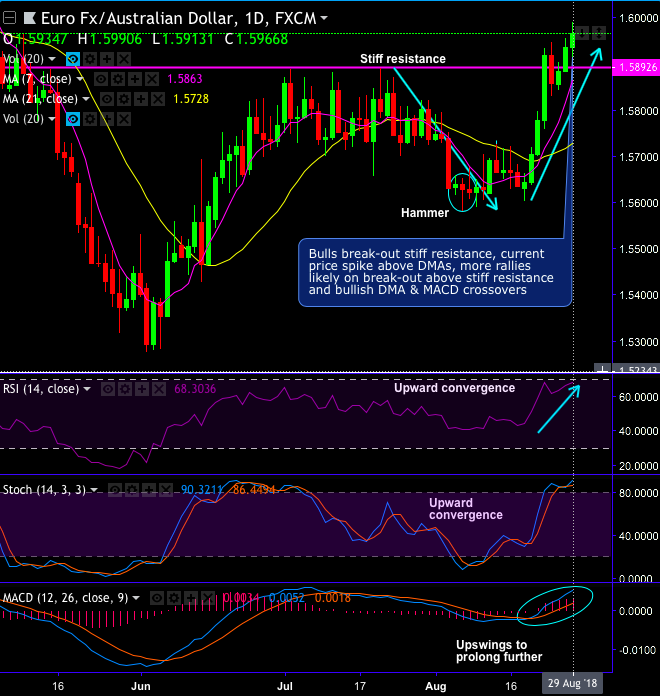Click the Jun label on time axis
The image size is (660, 696).
tap(141, 686)
